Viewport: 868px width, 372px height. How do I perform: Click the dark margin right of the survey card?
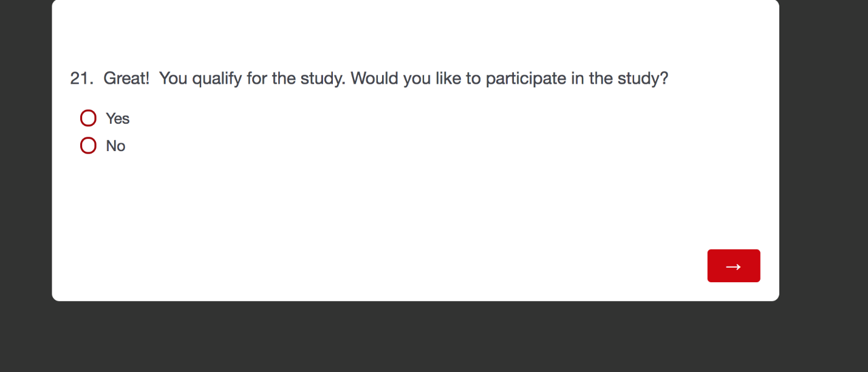pos(823,182)
